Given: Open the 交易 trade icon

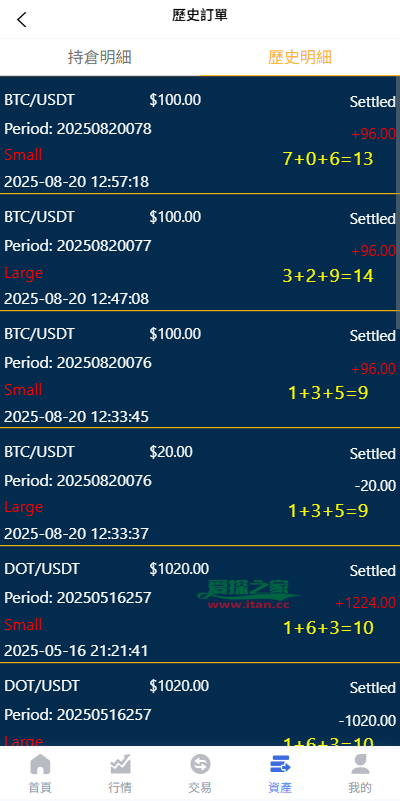Looking at the screenshot, I should 200,774.
